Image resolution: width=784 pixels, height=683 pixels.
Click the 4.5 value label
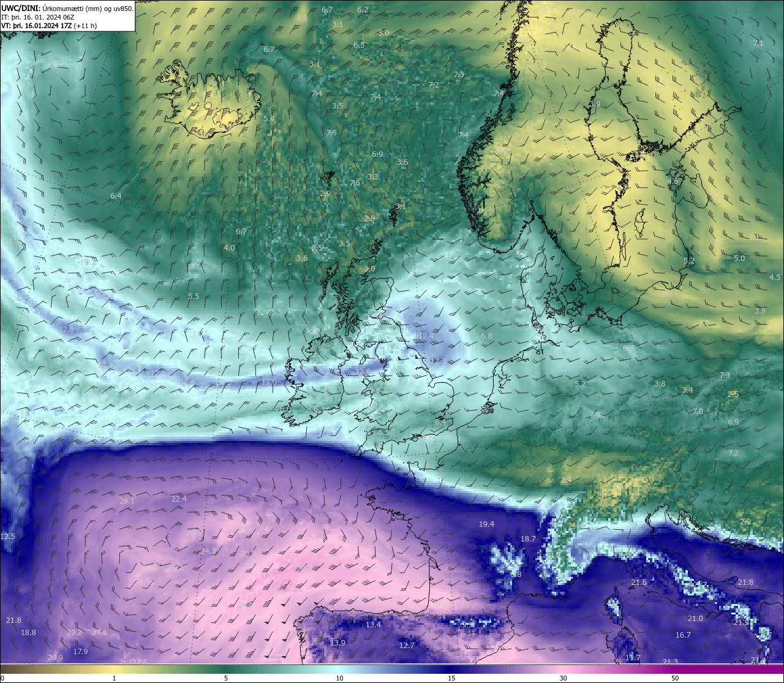coord(775,277)
